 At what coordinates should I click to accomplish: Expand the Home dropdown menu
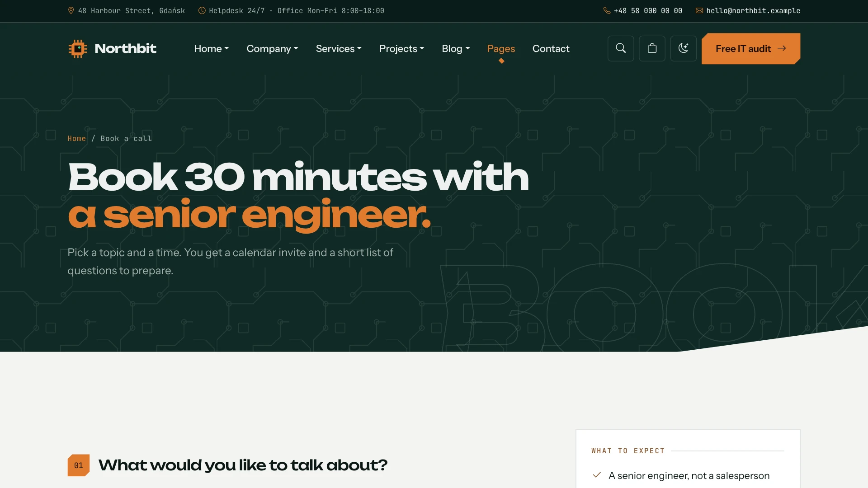pyautogui.click(x=211, y=48)
